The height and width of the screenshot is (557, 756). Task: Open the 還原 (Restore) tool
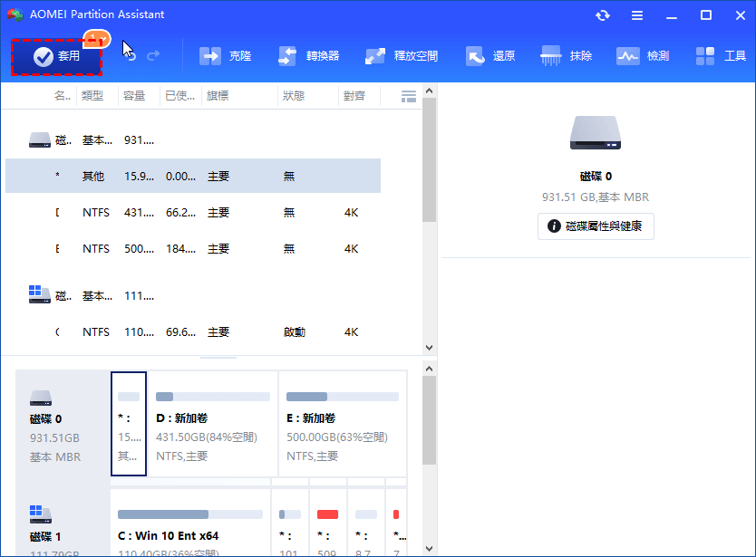click(x=490, y=56)
